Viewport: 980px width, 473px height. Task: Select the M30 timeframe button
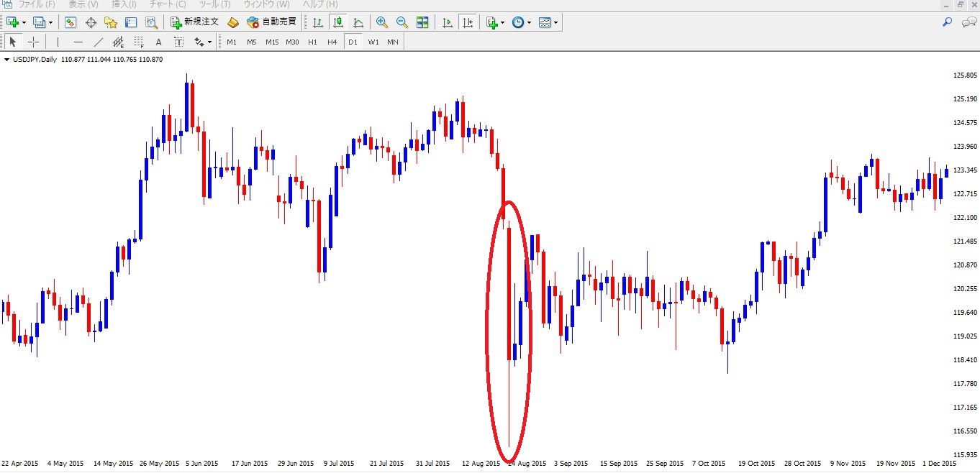(x=292, y=42)
